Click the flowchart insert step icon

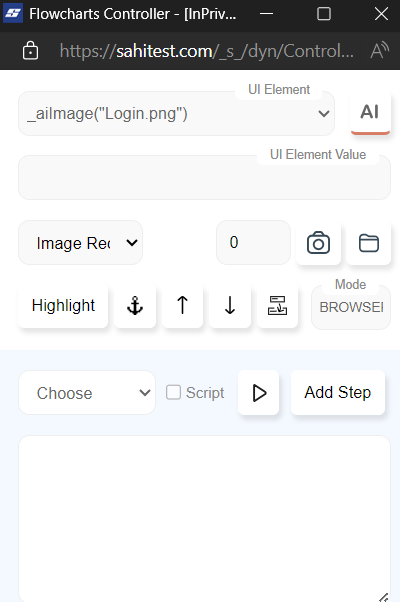coord(278,306)
